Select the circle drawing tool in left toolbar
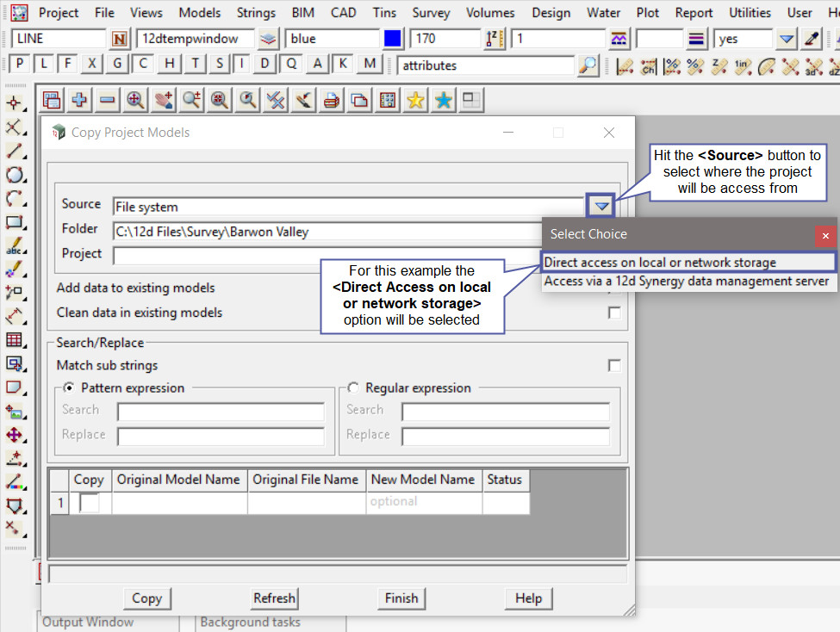 click(15, 175)
